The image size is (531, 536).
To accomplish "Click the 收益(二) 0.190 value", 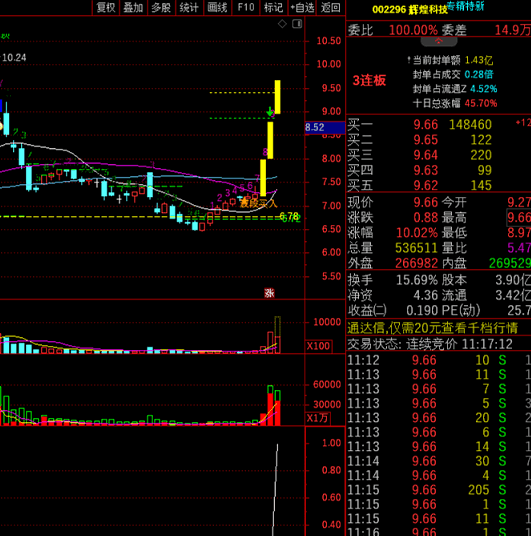I will [423, 310].
